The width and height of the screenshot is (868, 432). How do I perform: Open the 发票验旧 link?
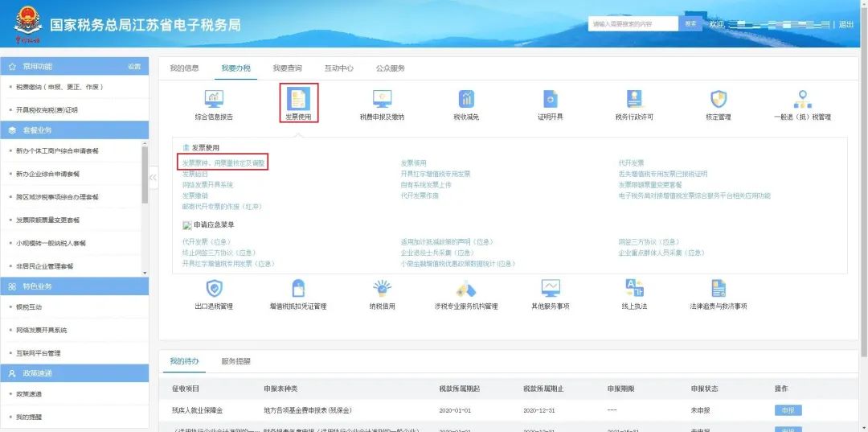click(x=195, y=174)
